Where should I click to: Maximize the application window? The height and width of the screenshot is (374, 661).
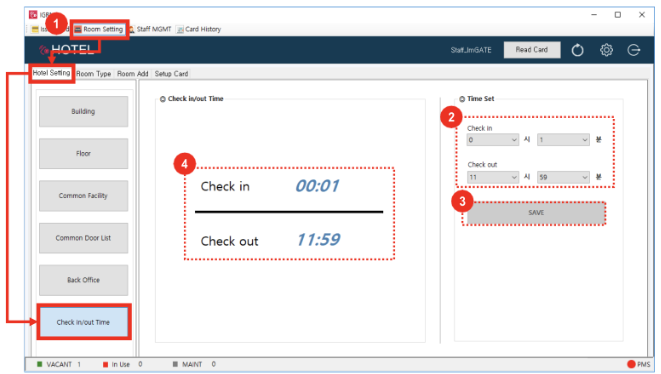[618, 15]
